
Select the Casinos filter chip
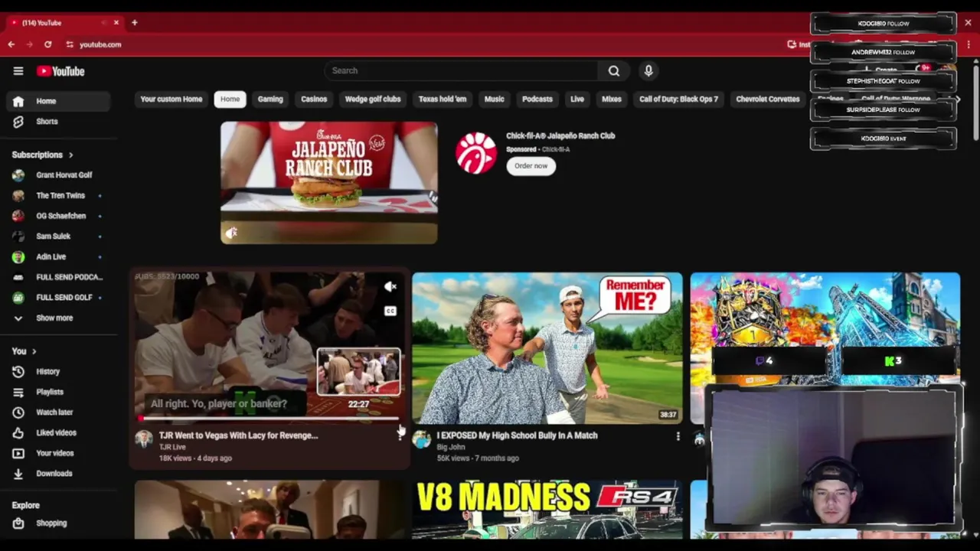tap(314, 99)
